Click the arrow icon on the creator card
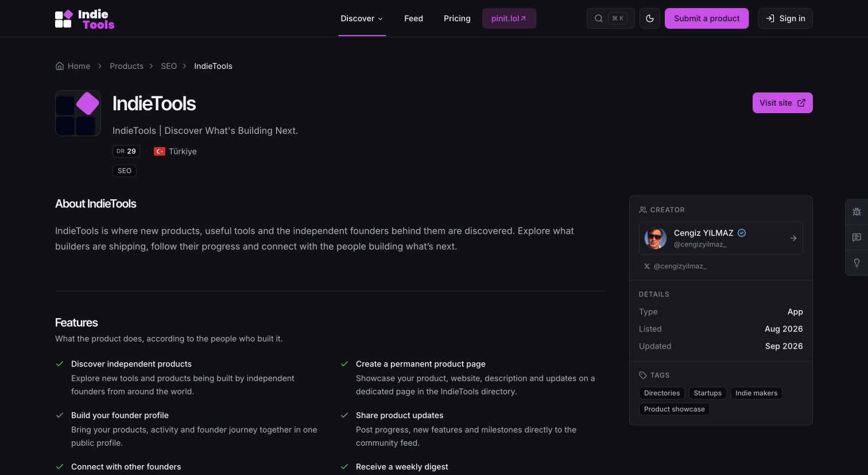The width and height of the screenshot is (868, 475). [793, 238]
